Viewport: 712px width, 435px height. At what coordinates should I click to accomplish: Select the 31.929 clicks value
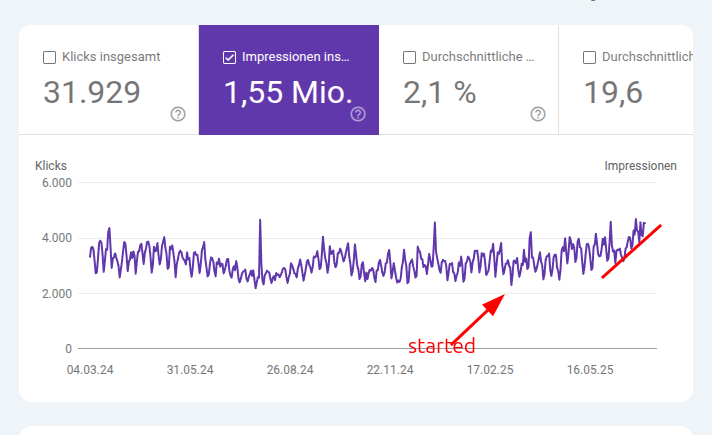pos(92,93)
